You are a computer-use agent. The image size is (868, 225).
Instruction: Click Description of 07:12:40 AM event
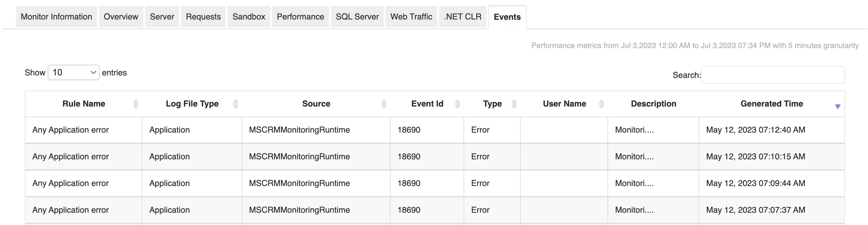click(634, 130)
